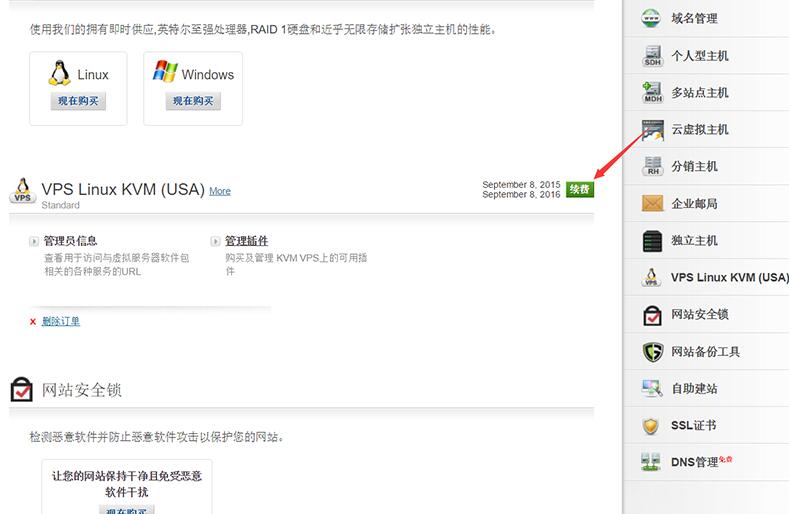The width and height of the screenshot is (789, 514).
Task: Select VPS Linux KVM (USA) in sidebar
Action: coord(729,277)
